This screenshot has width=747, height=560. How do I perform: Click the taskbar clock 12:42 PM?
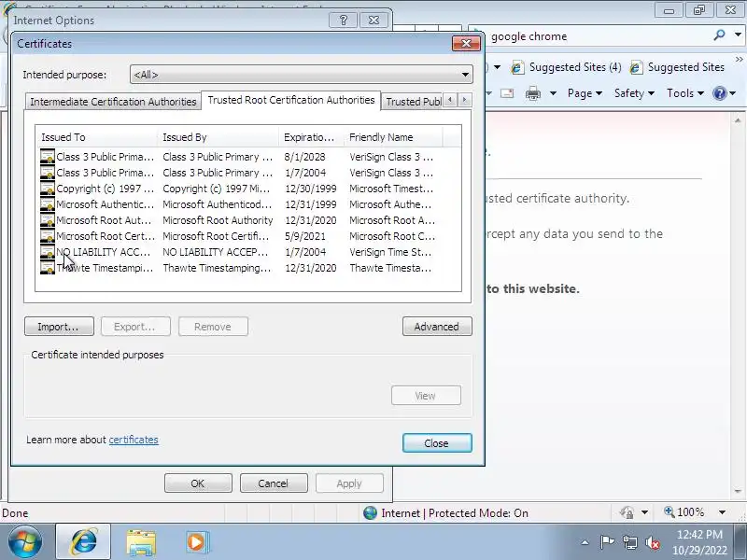click(x=699, y=534)
